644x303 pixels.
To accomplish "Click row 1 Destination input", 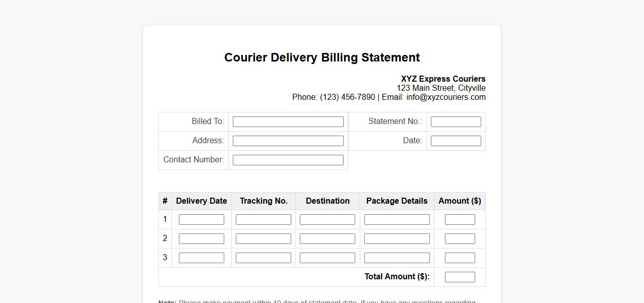I will [x=327, y=219].
